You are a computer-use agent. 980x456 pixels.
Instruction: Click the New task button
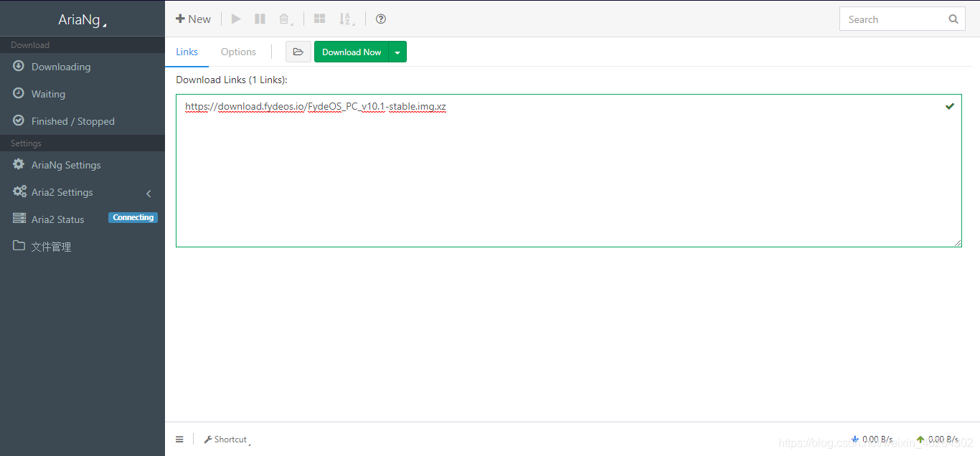pos(194,19)
